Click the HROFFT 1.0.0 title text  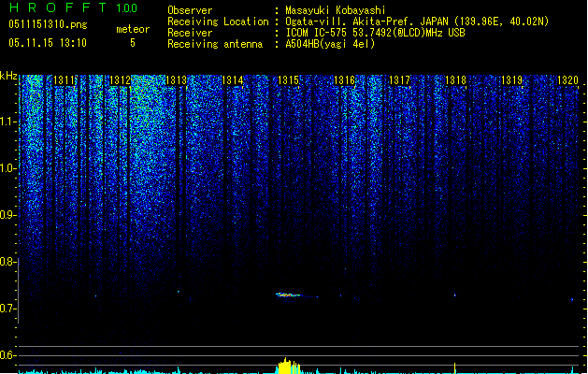click(x=74, y=7)
